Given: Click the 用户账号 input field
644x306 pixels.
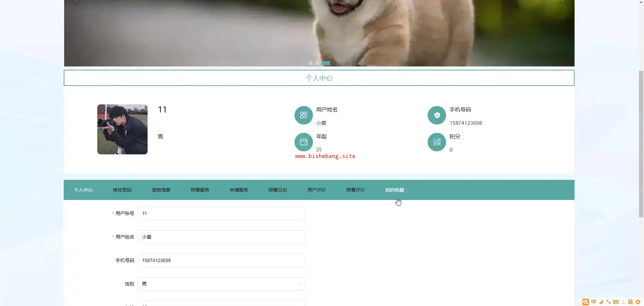Looking at the screenshot, I should click(x=221, y=213).
